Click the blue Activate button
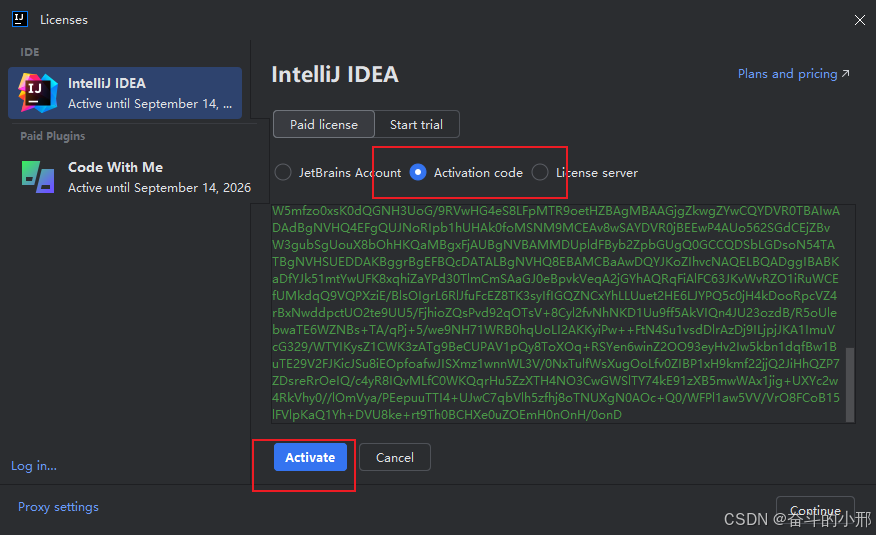 coord(310,457)
